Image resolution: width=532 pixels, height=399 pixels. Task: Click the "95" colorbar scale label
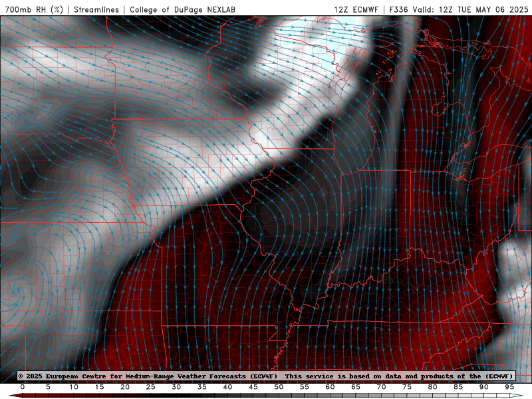click(509, 387)
